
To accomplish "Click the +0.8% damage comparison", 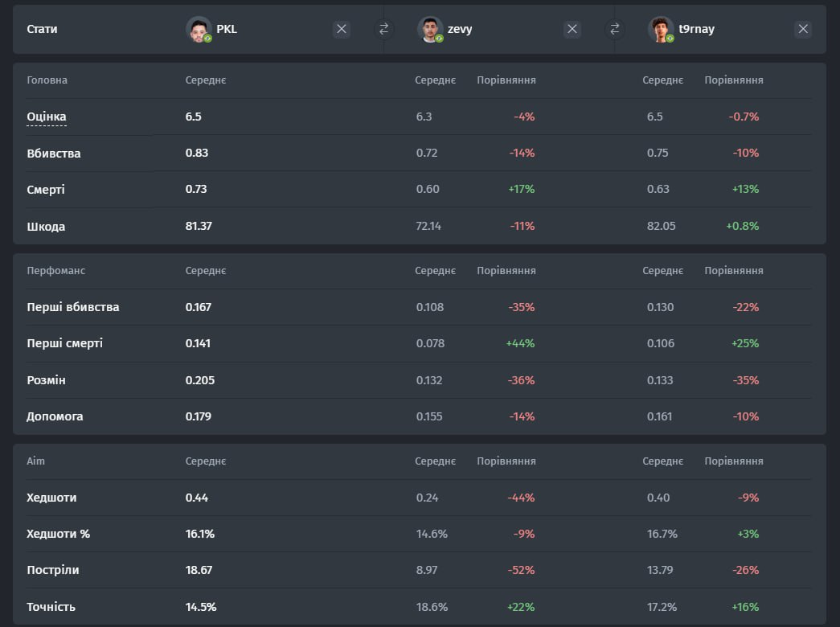I will point(743,226).
